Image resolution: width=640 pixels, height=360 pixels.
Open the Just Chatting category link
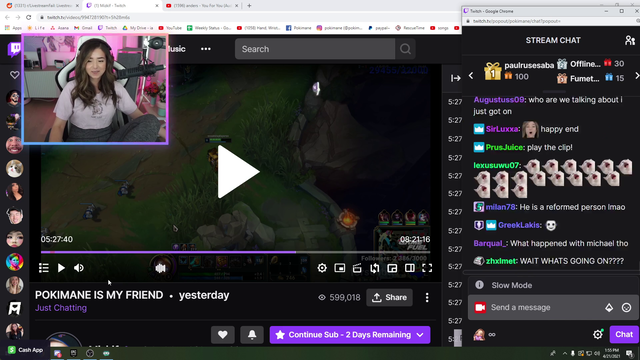[x=61, y=308]
